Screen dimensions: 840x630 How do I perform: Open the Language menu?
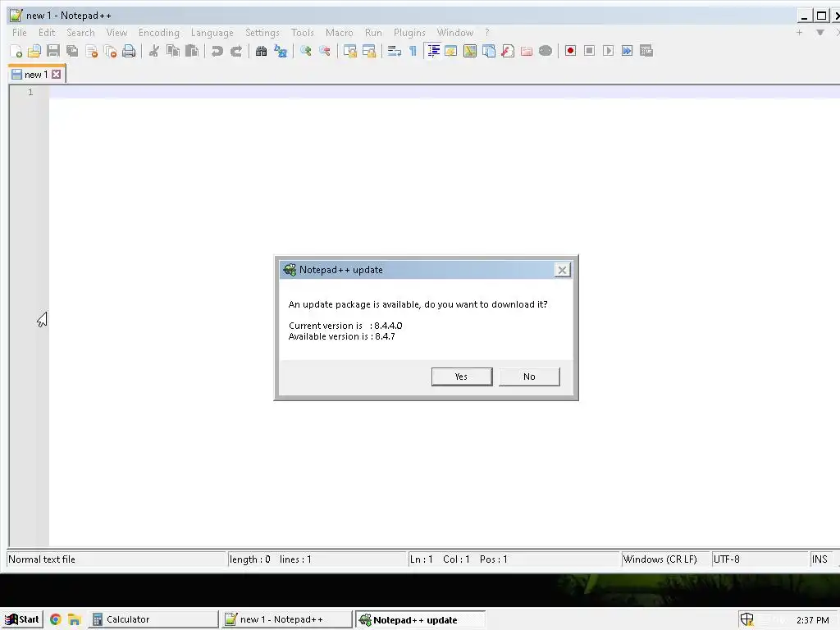click(x=212, y=33)
